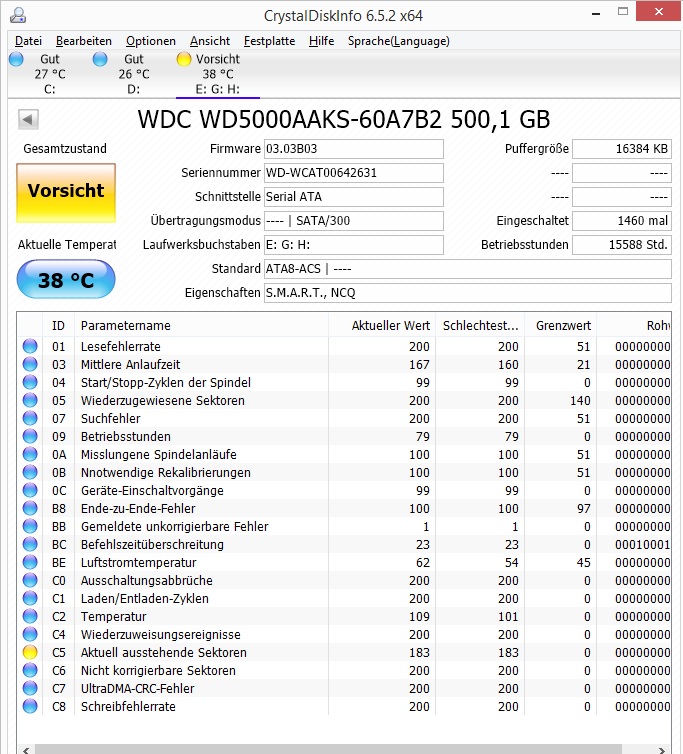Click the status icon for UltraDMA-CRC-Fehler
Image resolution: width=683 pixels, height=754 pixels.
(30, 688)
